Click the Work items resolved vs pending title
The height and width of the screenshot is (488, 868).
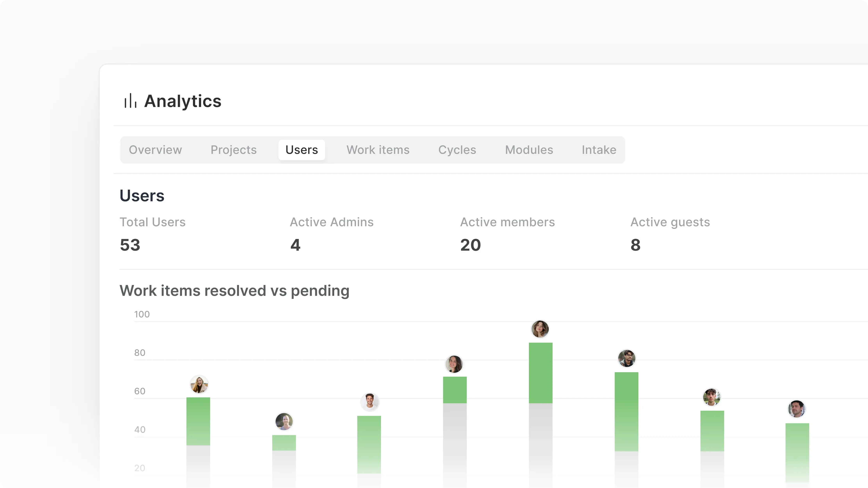(235, 291)
